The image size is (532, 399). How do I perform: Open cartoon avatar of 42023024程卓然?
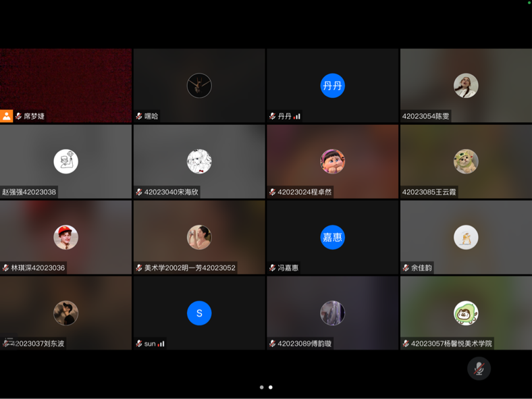[x=332, y=161]
